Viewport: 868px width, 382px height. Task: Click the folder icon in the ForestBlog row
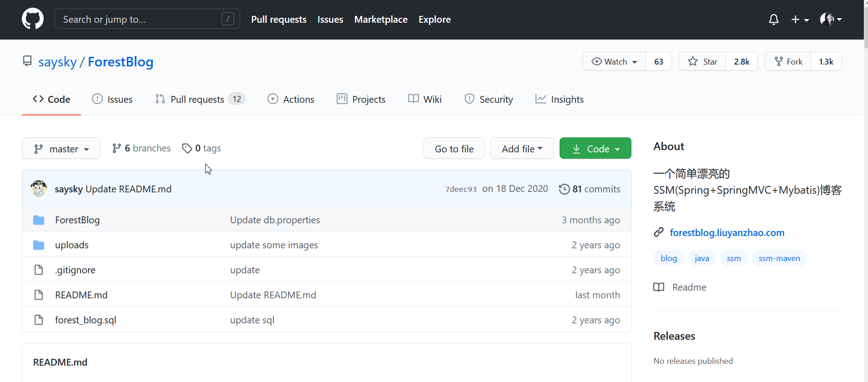(x=39, y=220)
